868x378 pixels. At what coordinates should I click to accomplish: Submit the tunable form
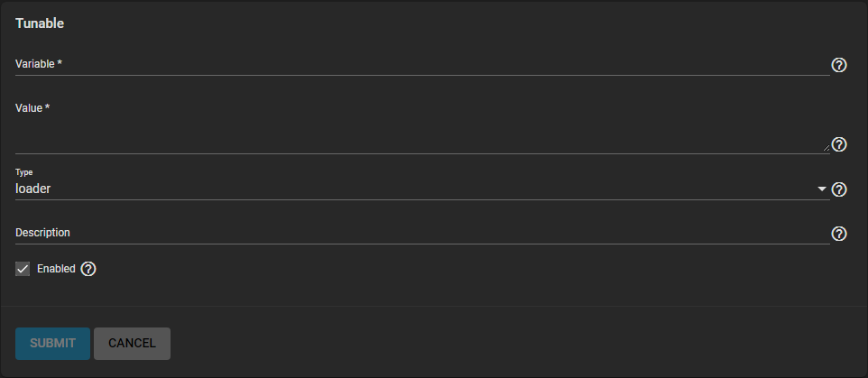pos(52,344)
